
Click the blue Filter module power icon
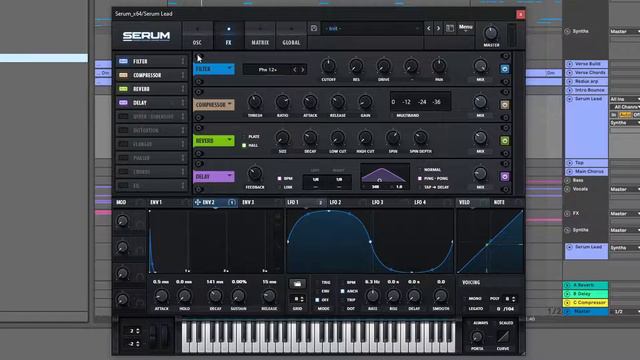point(504,69)
